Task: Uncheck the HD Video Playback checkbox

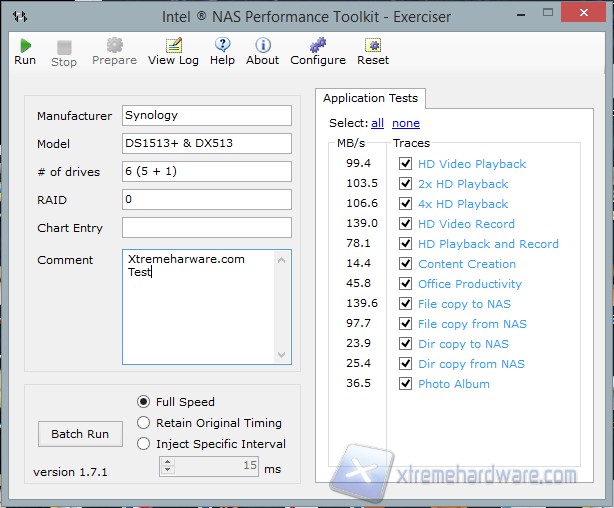Action: pyautogui.click(x=405, y=164)
